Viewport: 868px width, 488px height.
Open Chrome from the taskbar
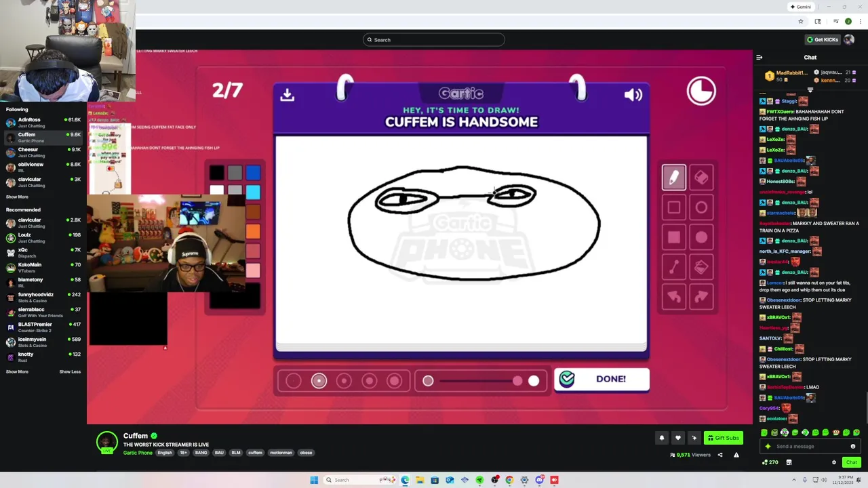pyautogui.click(x=509, y=480)
